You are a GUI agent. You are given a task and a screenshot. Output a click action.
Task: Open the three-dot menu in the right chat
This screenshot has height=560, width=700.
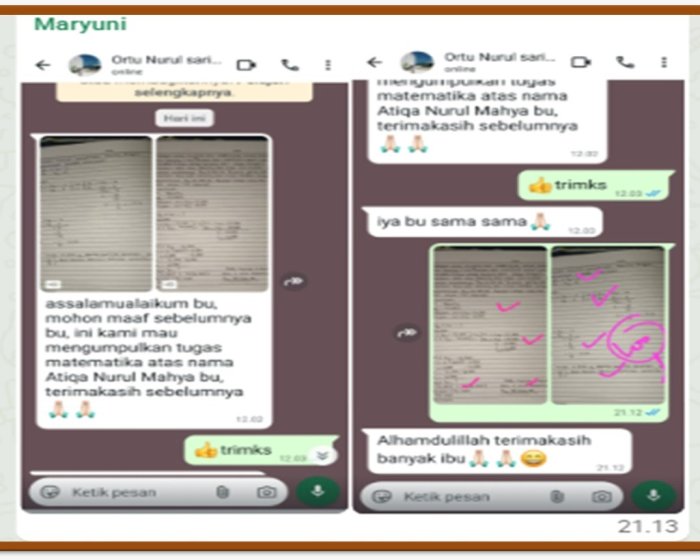[x=664, y=62]
